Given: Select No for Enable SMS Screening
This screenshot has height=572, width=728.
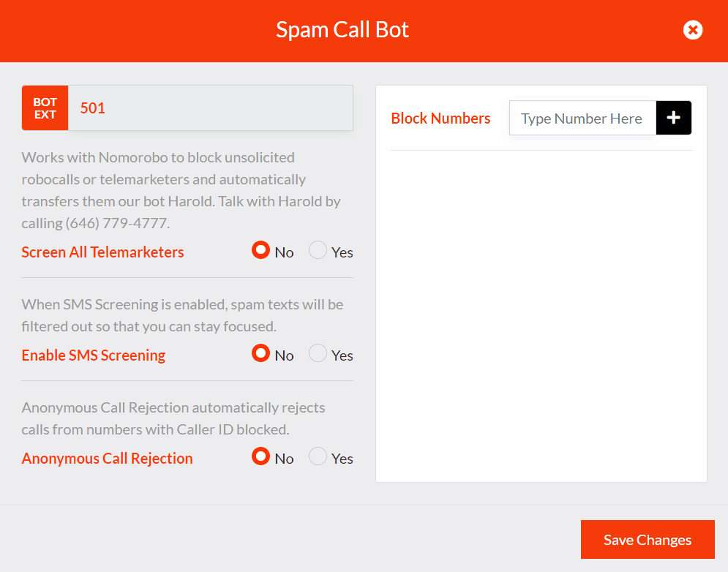Looking at the screenshot, I should [260, 353].
